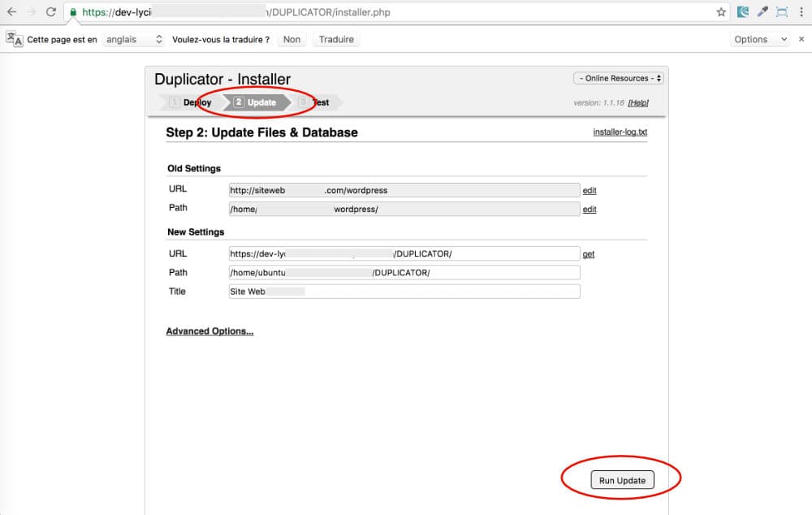Click the browser back arrow
The image size is (812, 515).
(x=11, y=12)
